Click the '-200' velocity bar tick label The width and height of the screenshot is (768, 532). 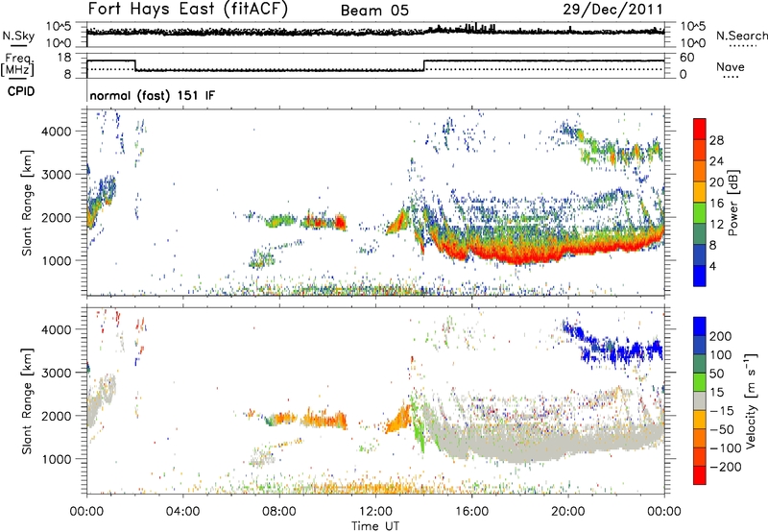(x=725, y=467)
